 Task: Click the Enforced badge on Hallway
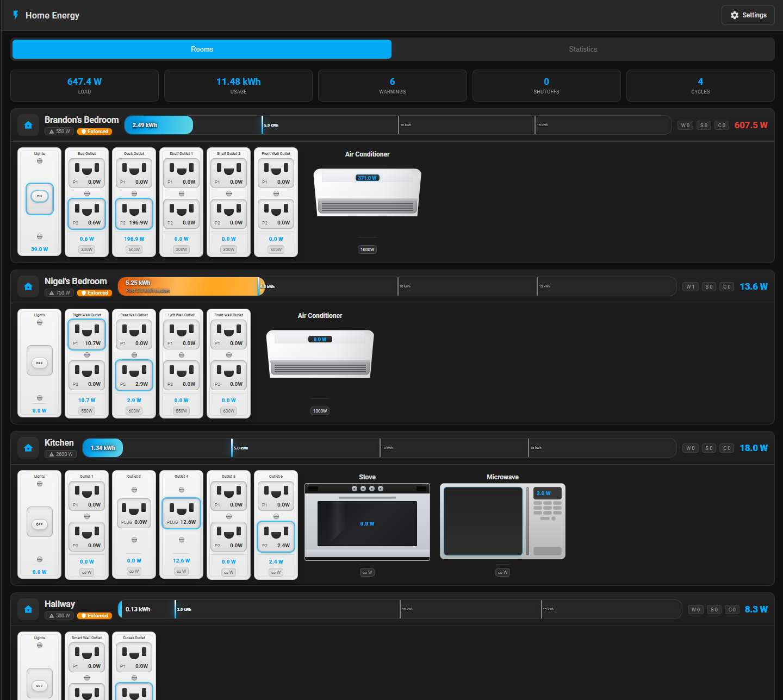click(95, 616)
